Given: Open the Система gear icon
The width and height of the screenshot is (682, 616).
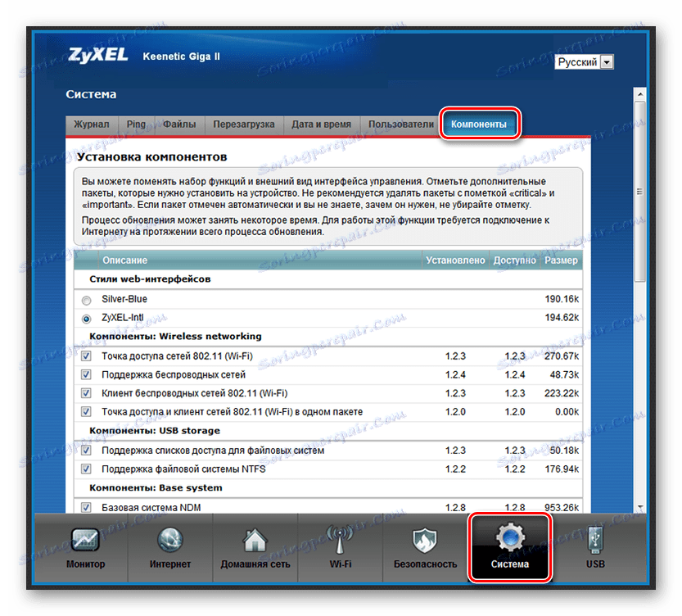Looking at the screenshot, I should [x=510, y=538].
